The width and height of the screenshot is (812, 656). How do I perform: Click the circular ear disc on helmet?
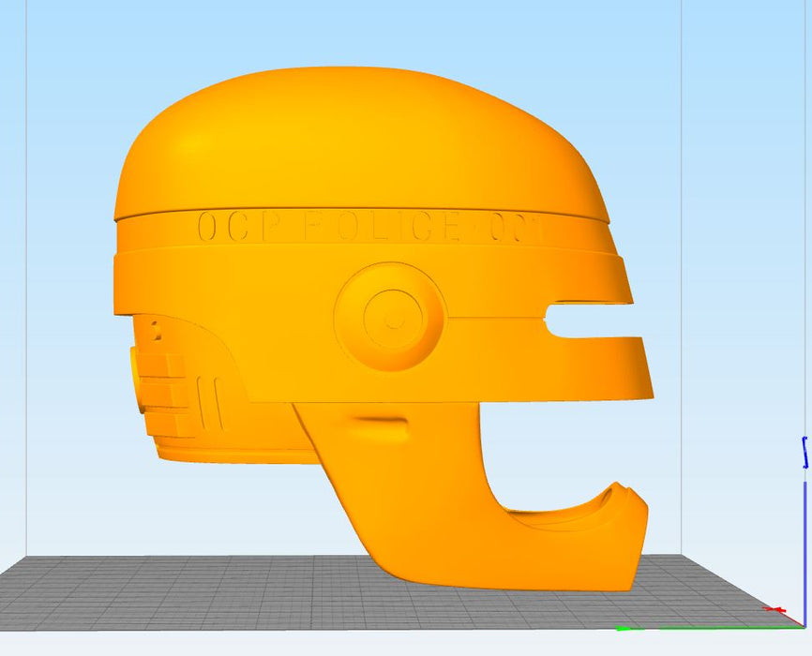click(x=389, y=317)
